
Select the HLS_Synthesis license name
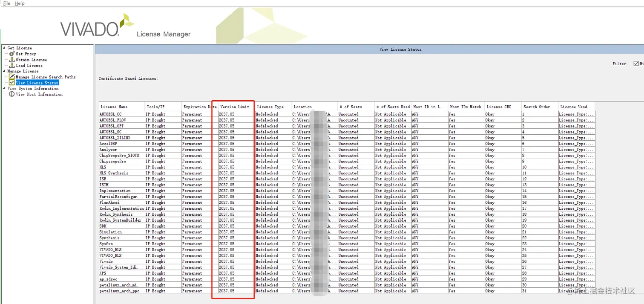pos(114,173)
